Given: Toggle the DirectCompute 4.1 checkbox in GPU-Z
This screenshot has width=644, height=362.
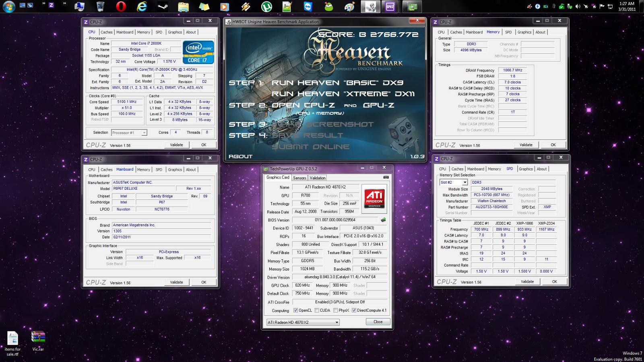Looking at the screenshot, I should (x=354, y=310).
